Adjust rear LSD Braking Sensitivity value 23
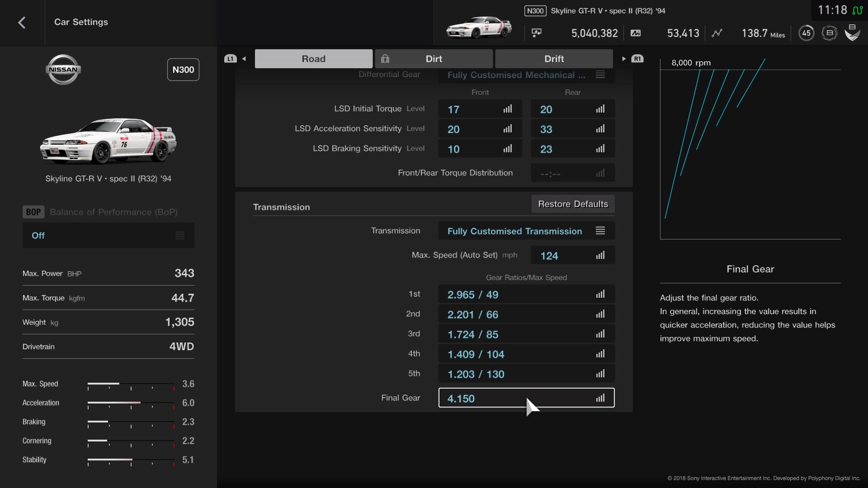The width and height of the screenshot is (868, 488). [x=573, y=149]
